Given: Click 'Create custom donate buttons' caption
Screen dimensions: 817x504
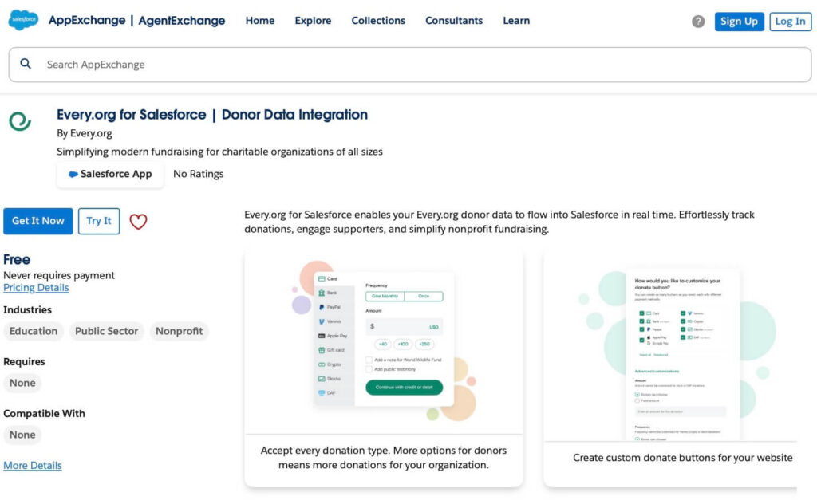Looking at the screenshot, I should (x=683, y=458).
